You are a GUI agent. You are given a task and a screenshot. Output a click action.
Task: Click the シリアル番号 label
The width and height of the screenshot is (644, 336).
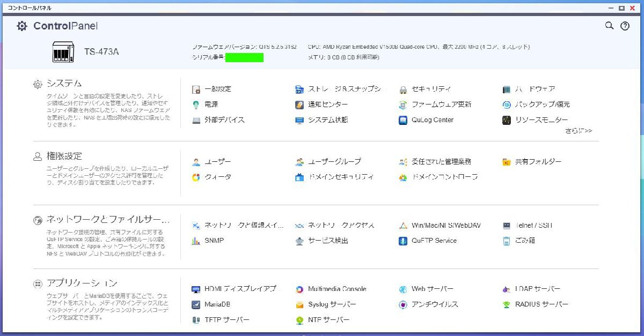tap(208, 57)
